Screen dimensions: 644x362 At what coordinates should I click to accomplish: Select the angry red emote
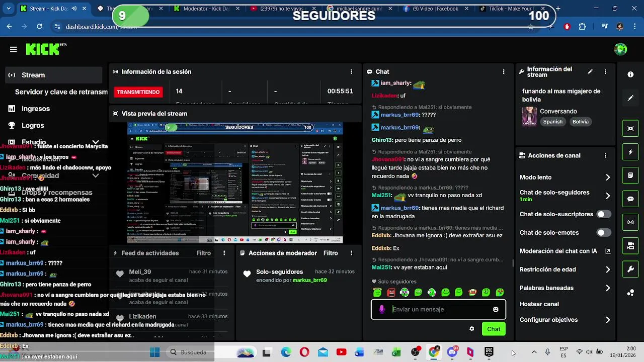pos(391,292)
